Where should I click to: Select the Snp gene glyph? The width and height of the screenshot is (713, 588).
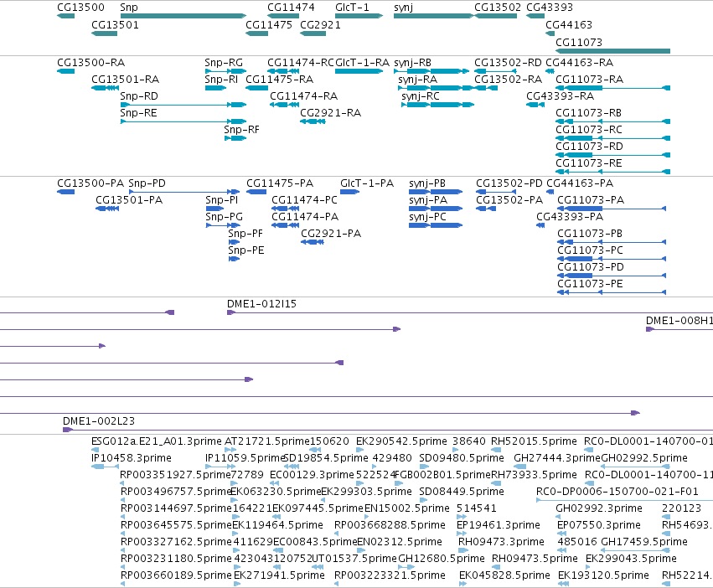tap(183, 16)
